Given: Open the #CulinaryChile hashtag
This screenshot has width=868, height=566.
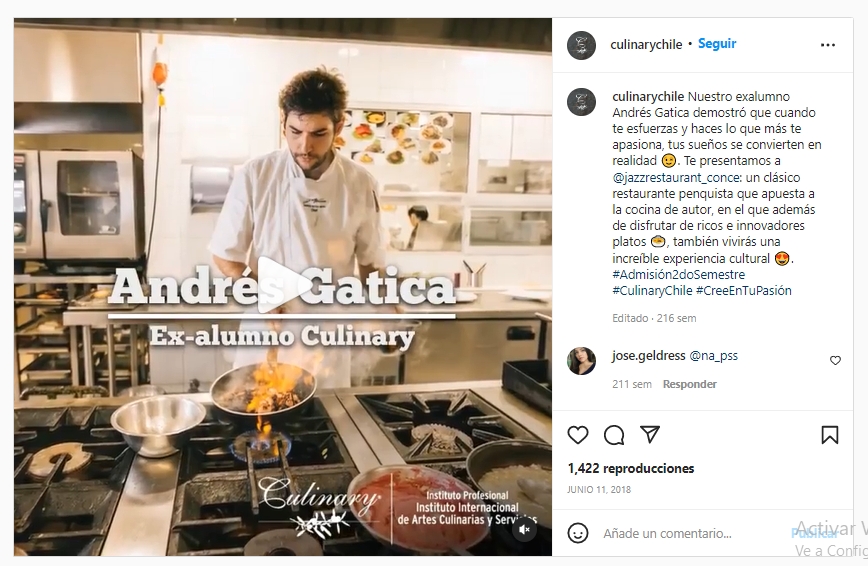Looking at the screenshot, I should (x=652, y=291).
